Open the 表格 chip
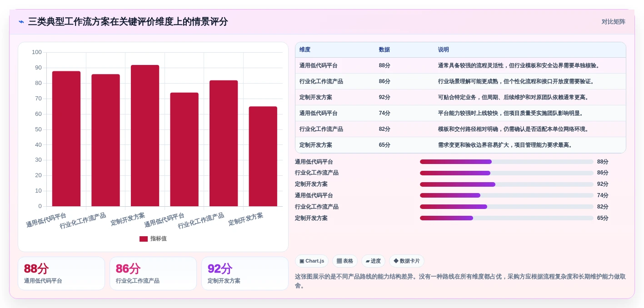 pos(345,261)
